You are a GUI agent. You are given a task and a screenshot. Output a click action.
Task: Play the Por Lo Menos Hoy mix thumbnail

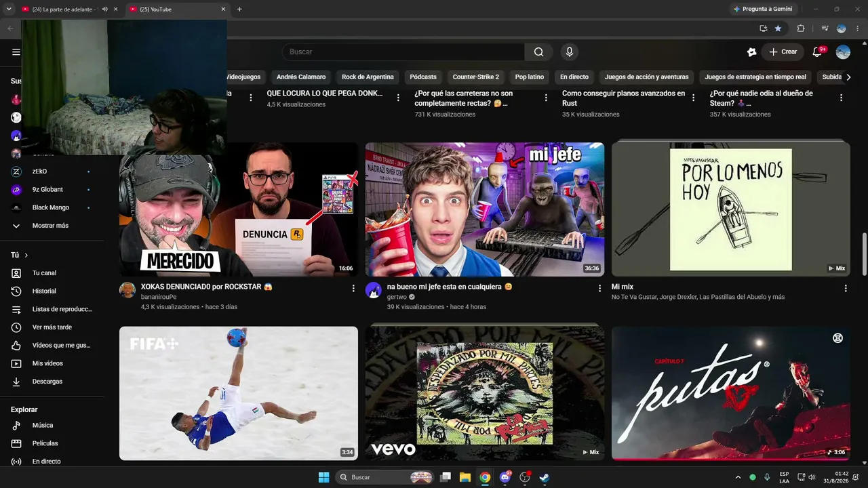click(730, 209)
